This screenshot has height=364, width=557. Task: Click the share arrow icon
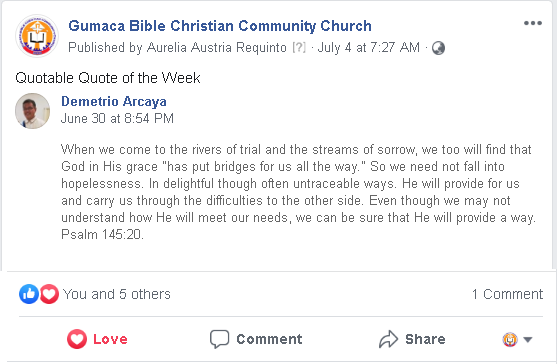(x=388, y=339)
